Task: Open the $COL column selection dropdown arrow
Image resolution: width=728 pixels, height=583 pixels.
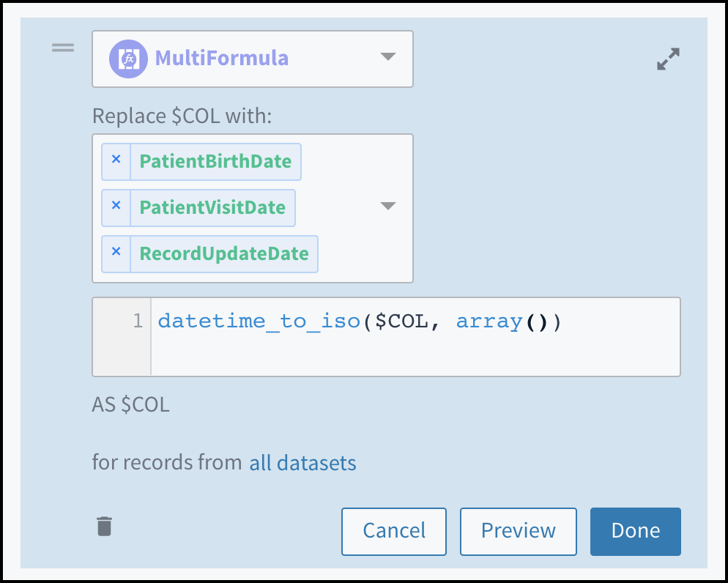Action: tap(388, 207)
